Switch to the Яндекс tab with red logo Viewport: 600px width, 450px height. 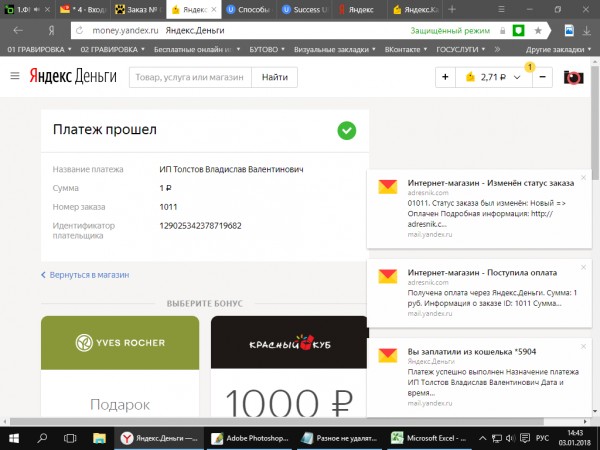coord(360,10)
